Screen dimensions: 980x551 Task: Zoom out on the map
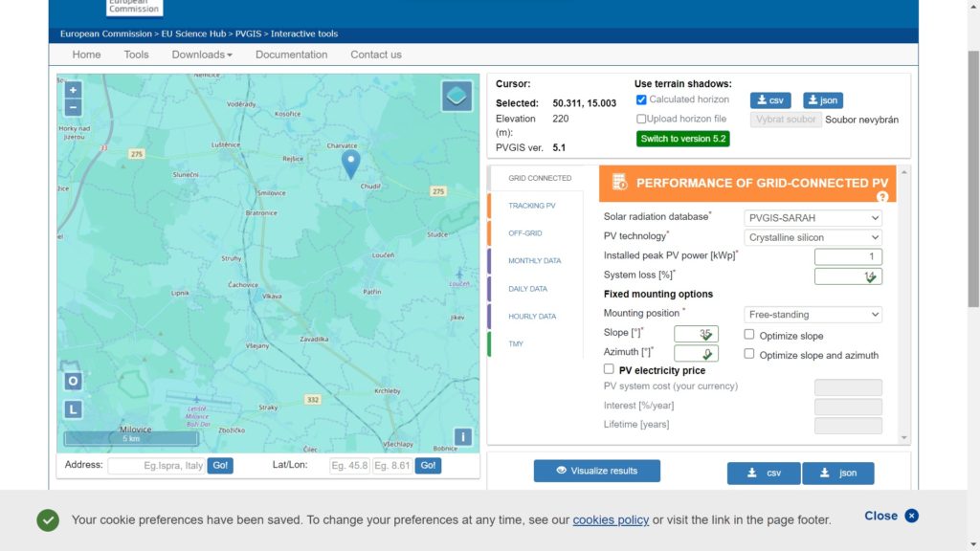(x=73, y=107)
